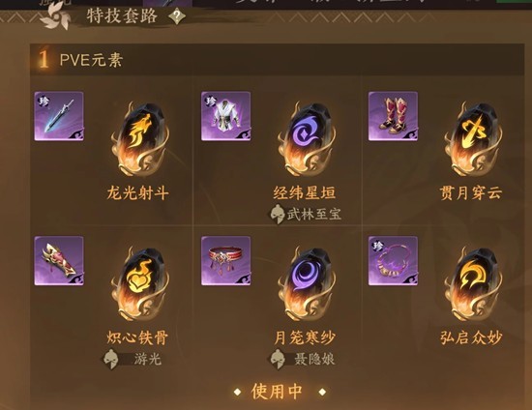Select the red boots equipment slot

point(394,116)
